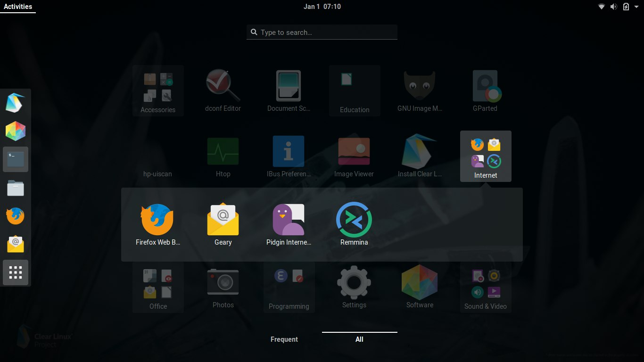Launch dconf Editor

223,90
